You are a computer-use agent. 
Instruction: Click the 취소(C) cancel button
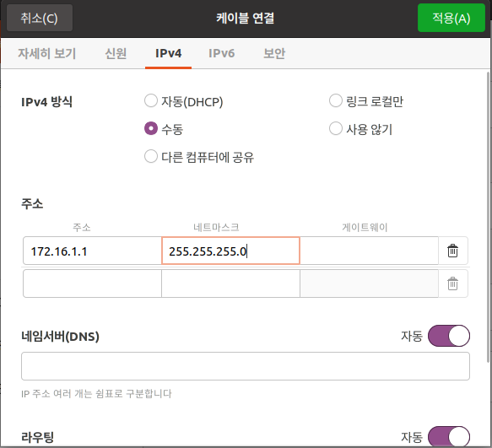pyautogui.click(x=40, y=18)
